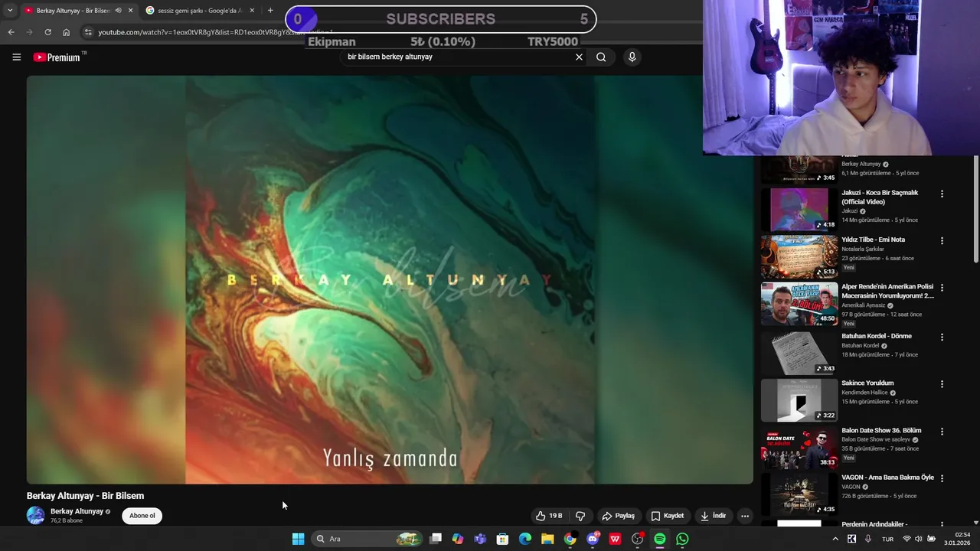Viewport: 980px width, 551px height.
Task: Open Microsoft Teams on the taskbar
Action: coord(480,539)
